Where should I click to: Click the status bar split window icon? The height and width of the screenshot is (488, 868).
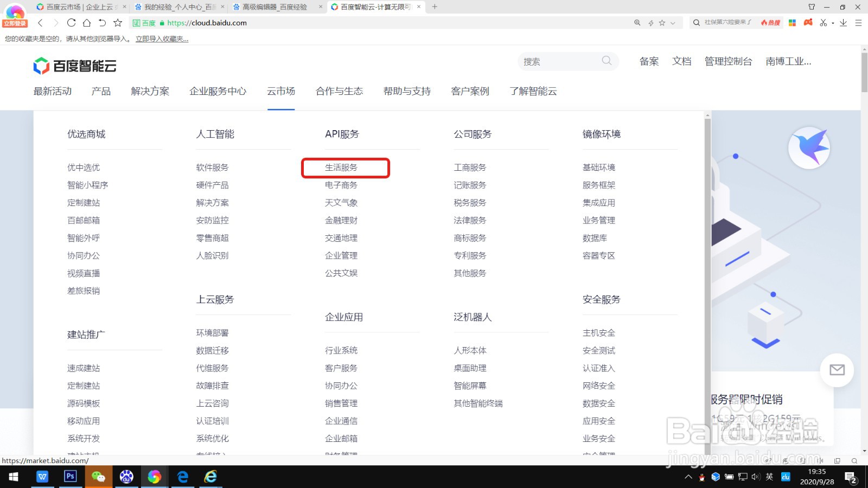(x=837, y=461)
